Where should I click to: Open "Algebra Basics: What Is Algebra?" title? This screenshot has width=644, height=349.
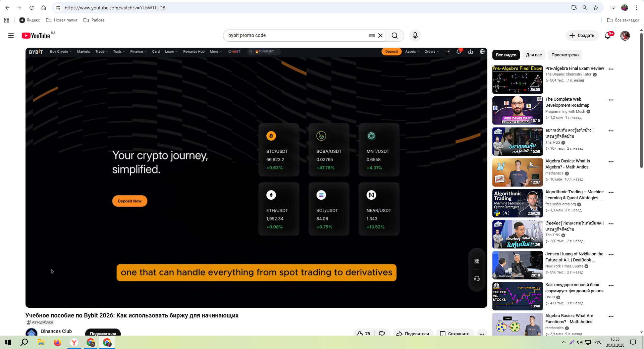click(x=568, y=164)
